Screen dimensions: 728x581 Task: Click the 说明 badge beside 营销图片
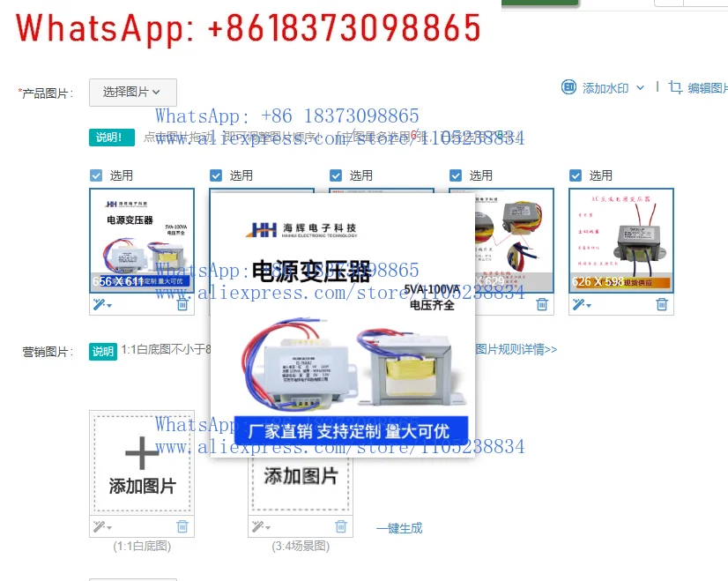point(103,352)
